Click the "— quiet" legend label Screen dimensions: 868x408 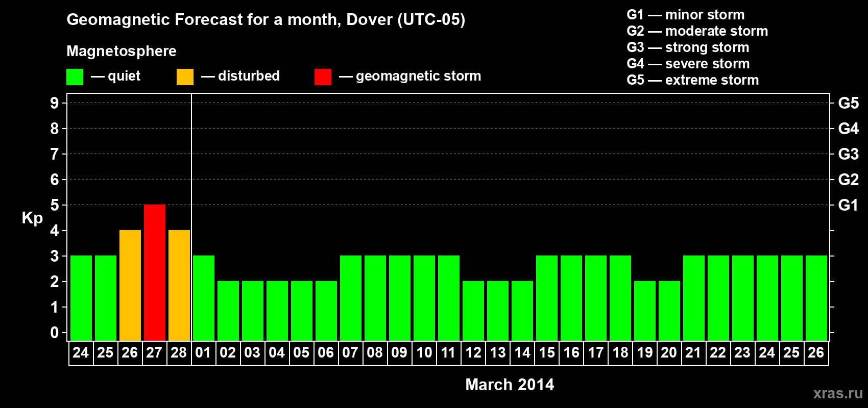click(x=115, y=76)
